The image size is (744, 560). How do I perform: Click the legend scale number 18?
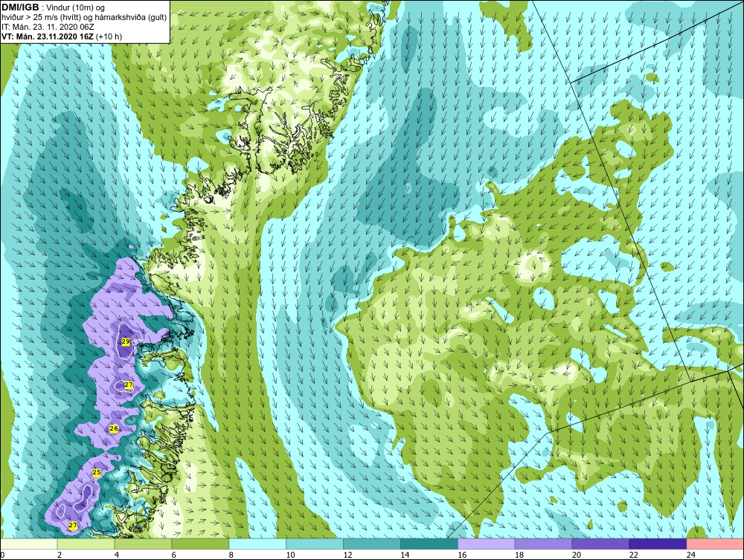519,555
